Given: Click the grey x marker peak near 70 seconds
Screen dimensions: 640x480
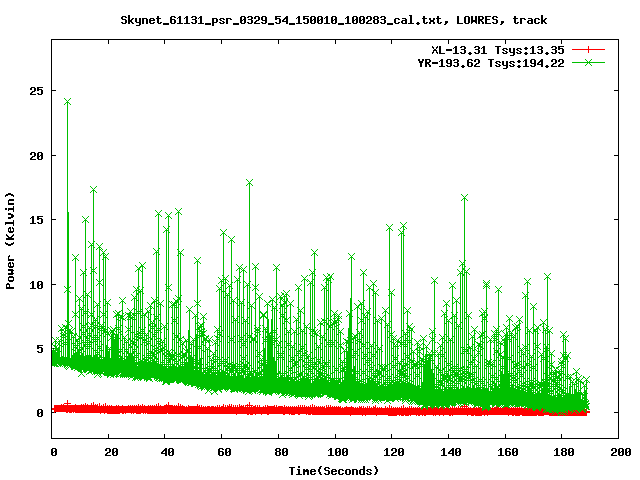Looking at the screenshot, I should pyautogui.click(x=249, y=183).
